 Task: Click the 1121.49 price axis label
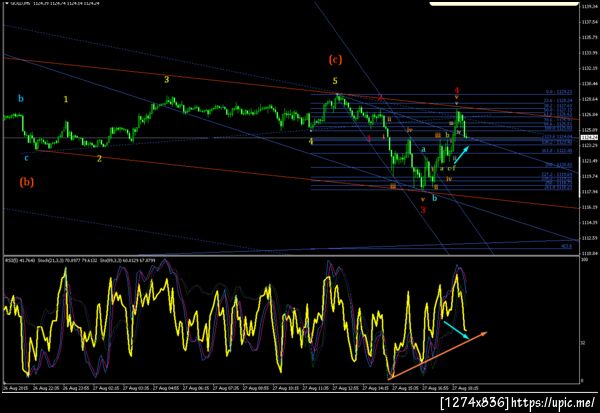(589, 161)
